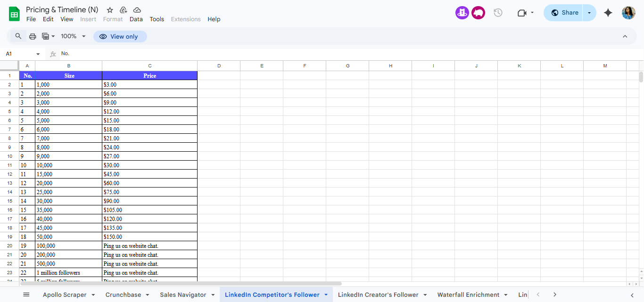Open the version history clock icon
This screenshot has height=302, width=644.
(498, 13)
